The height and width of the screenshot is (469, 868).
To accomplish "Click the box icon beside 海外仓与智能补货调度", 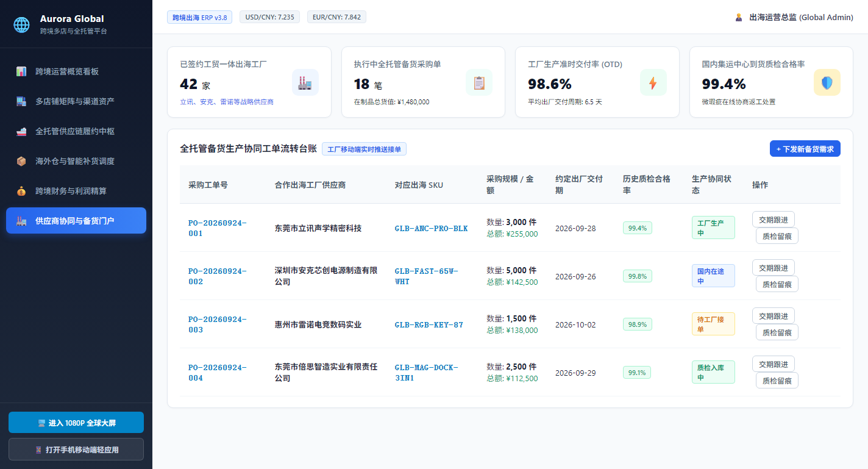I will pyautogui.click(x=21, y=161).
